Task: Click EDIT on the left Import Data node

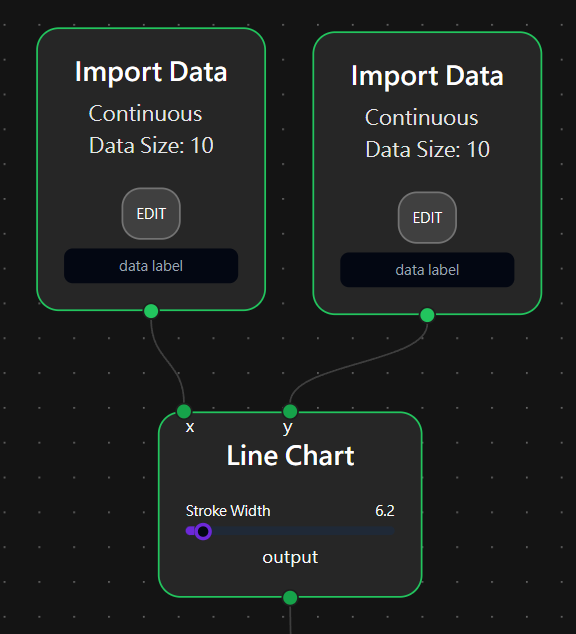Action: [x=151, y=213]
